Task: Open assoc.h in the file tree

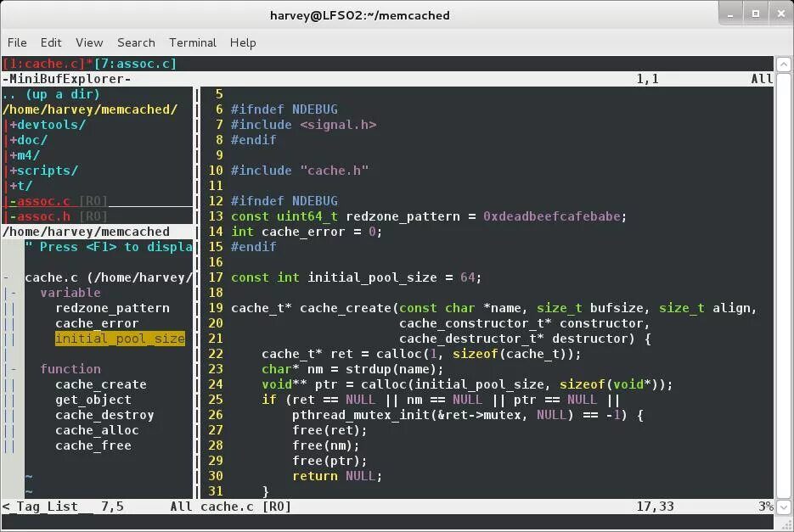Action: [43, 216]
